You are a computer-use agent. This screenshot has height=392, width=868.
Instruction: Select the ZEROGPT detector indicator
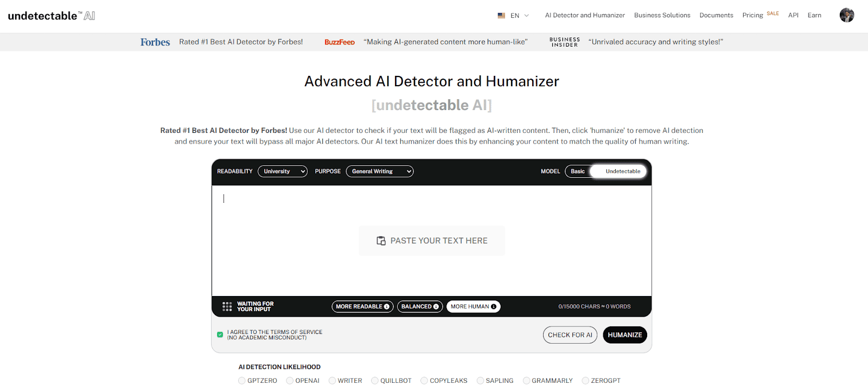[x=585, y=381]
